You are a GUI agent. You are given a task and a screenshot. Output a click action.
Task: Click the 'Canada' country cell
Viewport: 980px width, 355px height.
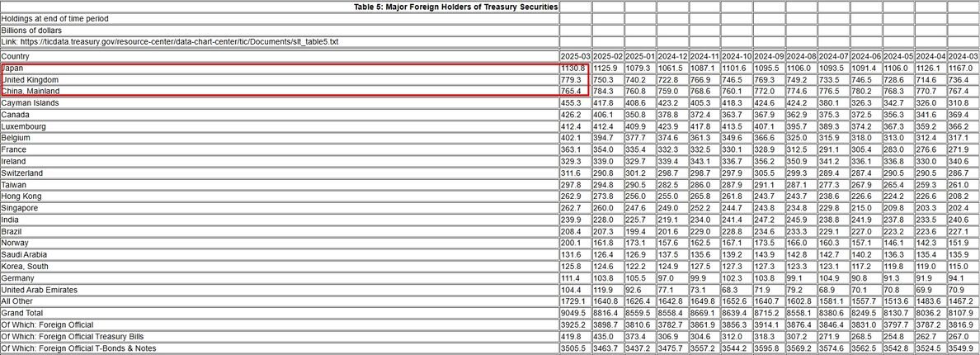click(280, 115)
